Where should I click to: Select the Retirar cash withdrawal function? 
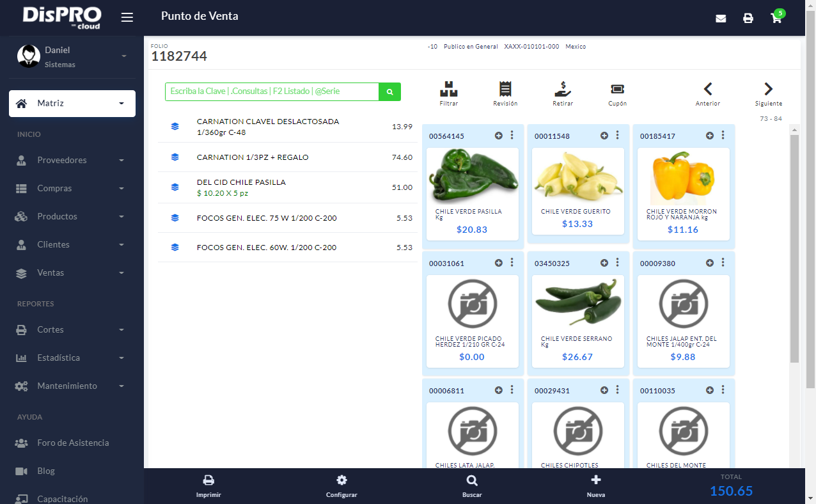tap(562, 94)
